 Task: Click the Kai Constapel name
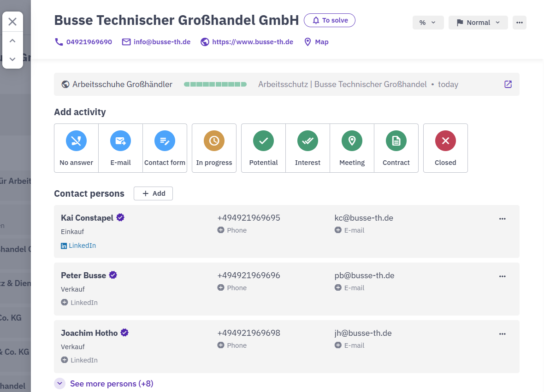[87, 218]
